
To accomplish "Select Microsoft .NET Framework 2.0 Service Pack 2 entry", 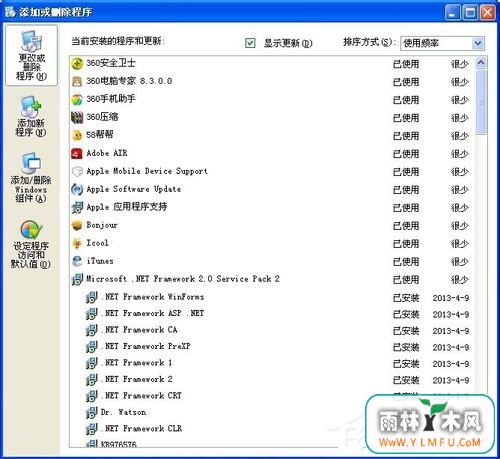I will [x=271, y=279].
